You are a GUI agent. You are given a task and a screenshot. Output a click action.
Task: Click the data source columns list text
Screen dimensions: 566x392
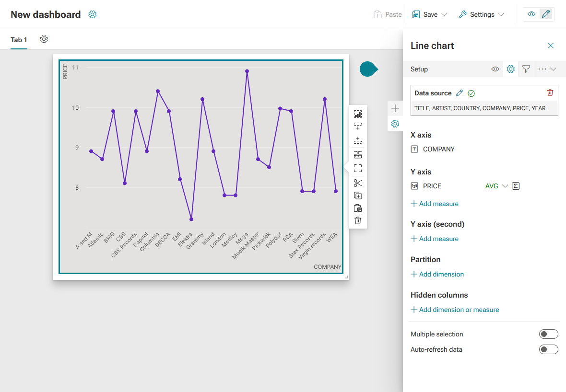point(480,108)
